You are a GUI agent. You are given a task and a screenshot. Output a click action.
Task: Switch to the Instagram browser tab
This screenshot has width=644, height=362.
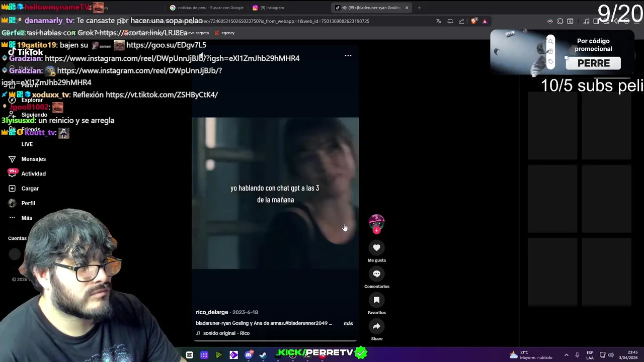coord(272,8)
